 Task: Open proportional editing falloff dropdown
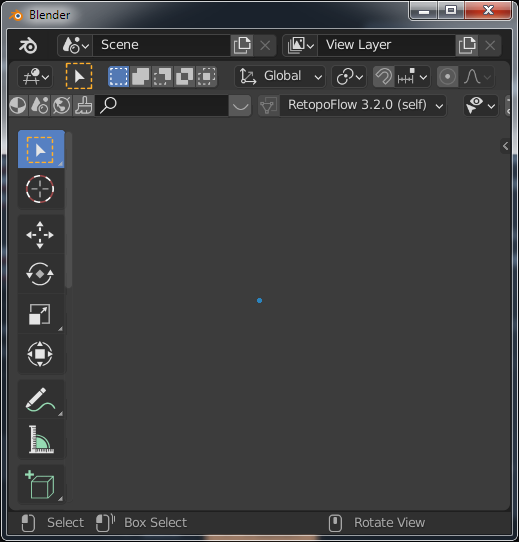pyautogui.click(x=477, y=76)
